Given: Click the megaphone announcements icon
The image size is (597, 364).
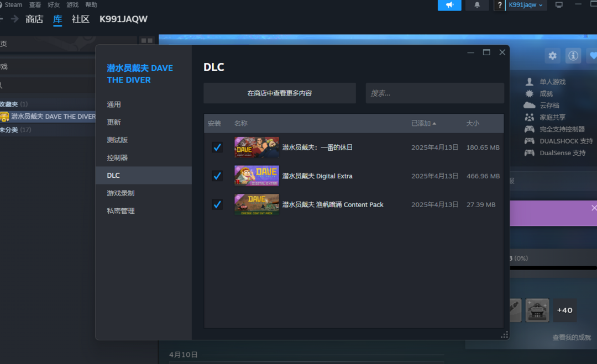Looking at the screenshot, I should [449, 5].
